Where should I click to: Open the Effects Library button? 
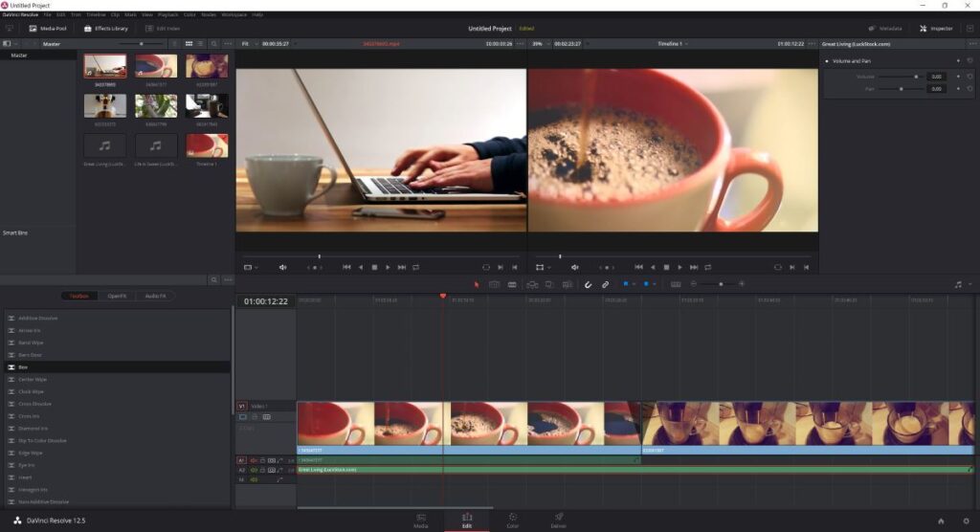pos(106,29)
